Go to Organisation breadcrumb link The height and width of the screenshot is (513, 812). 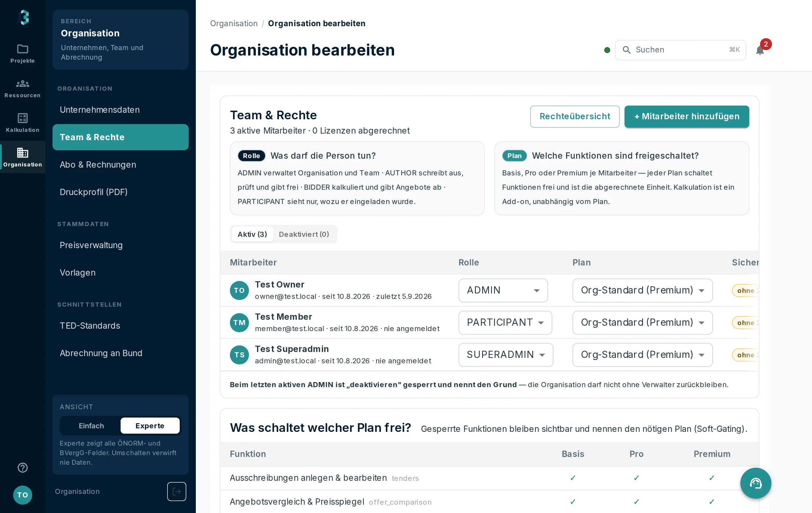tap(234, 23)
